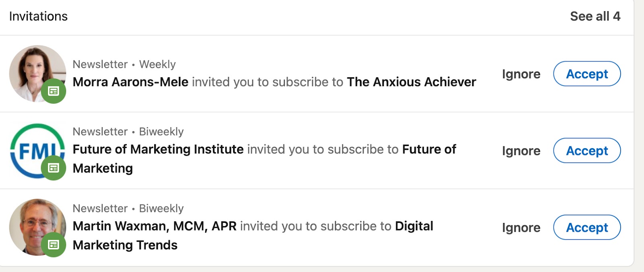Ignore The Anxious Achiever invitation
The height and width of the screenshot is (272, 644).
tap(521, 74)
